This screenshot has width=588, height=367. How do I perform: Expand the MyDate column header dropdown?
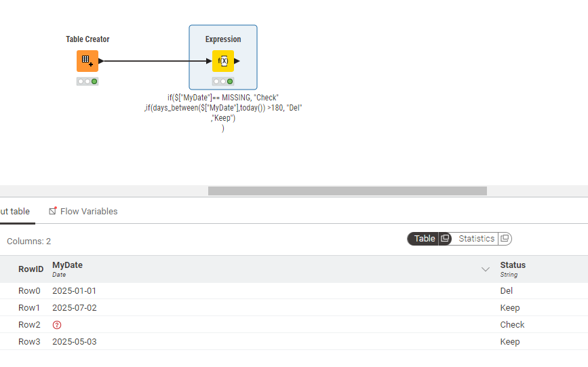pos(486,269)
